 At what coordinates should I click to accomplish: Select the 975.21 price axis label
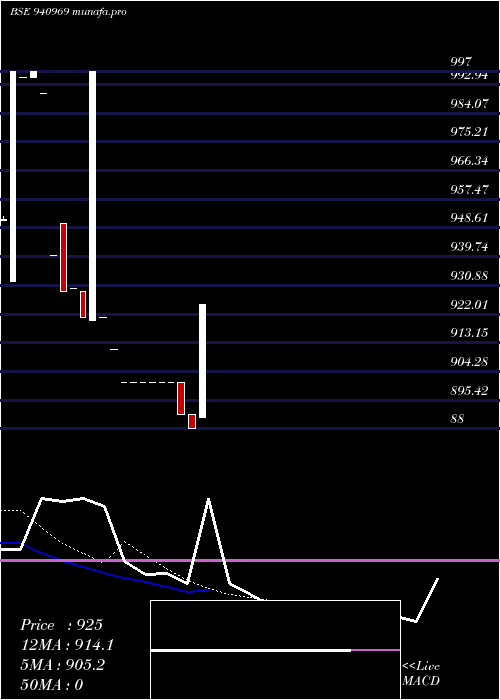coord(469,132)
